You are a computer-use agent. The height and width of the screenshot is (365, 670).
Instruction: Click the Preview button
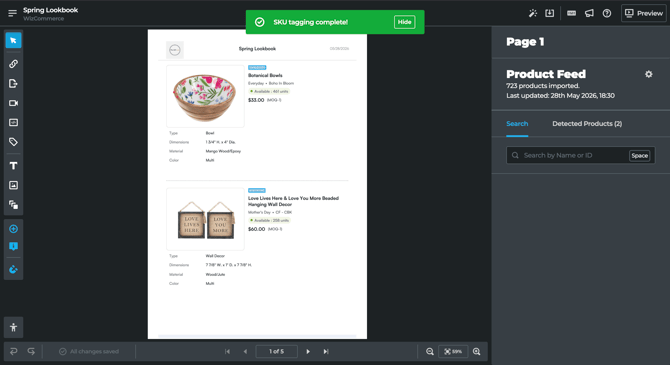click(x=644, y=13)
